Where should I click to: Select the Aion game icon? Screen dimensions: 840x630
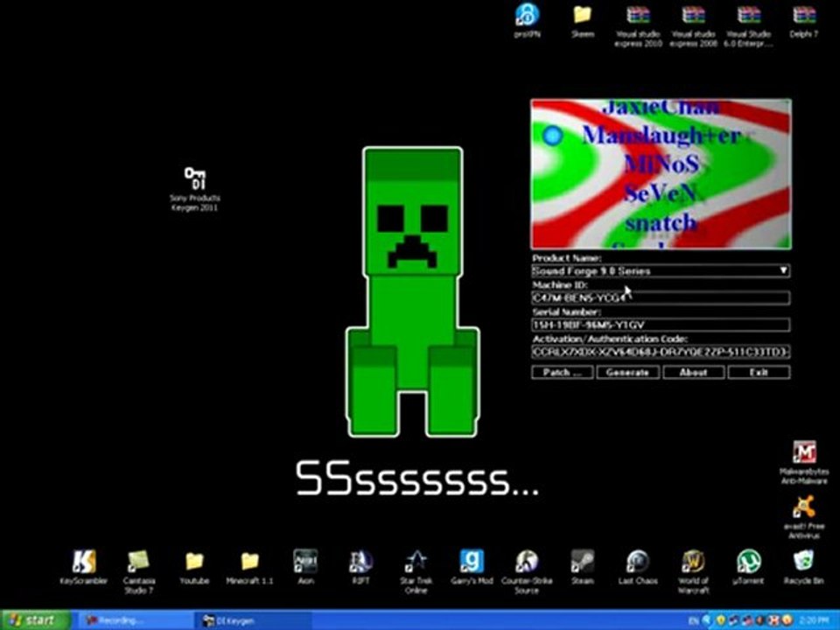point(305,567)
